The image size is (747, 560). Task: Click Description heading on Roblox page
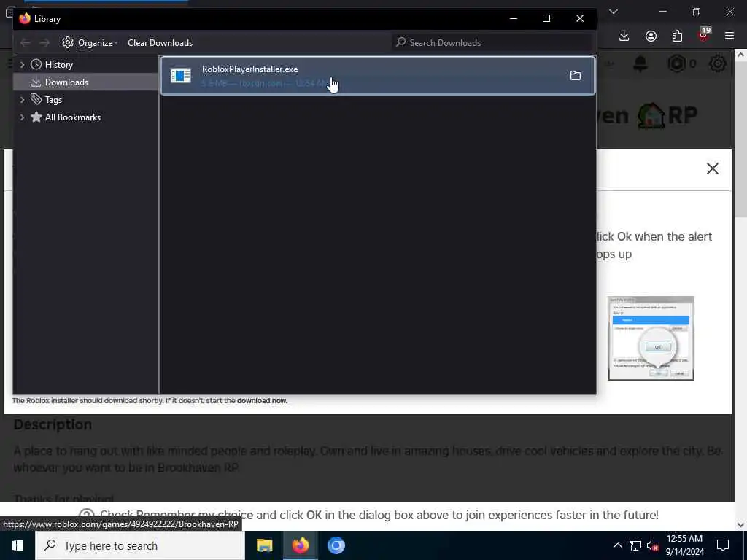coord(53,424)
